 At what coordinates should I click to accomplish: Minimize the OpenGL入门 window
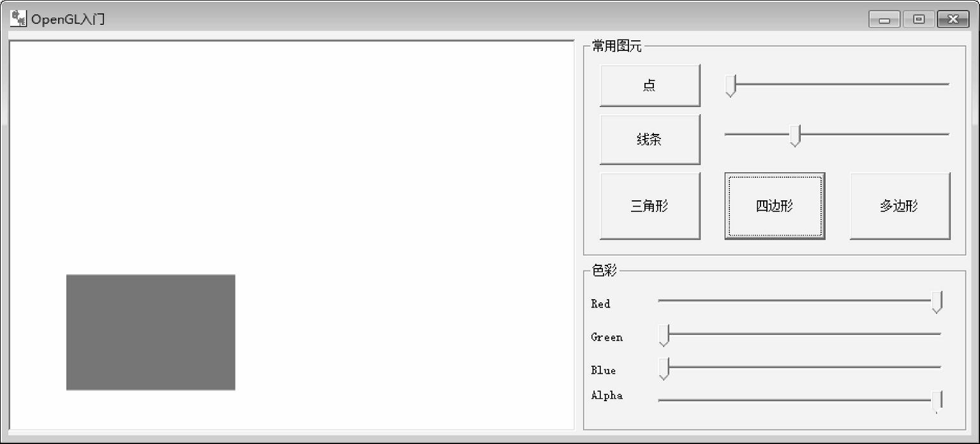click(884, 20)
